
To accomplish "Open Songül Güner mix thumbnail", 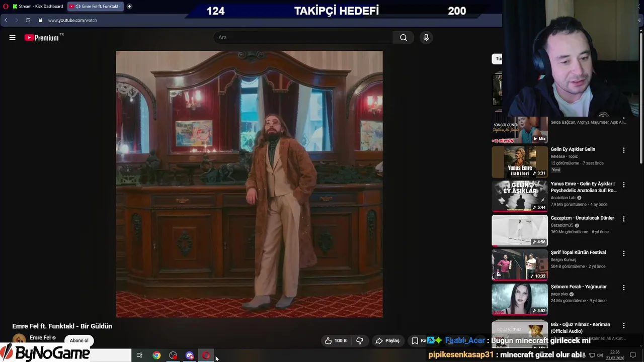I will click(520, 130).
